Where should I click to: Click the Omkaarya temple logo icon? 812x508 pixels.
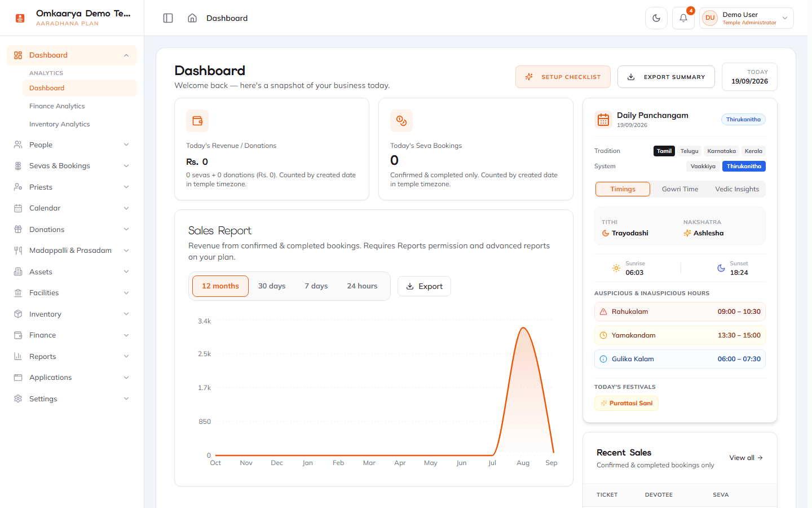point(20,18)
